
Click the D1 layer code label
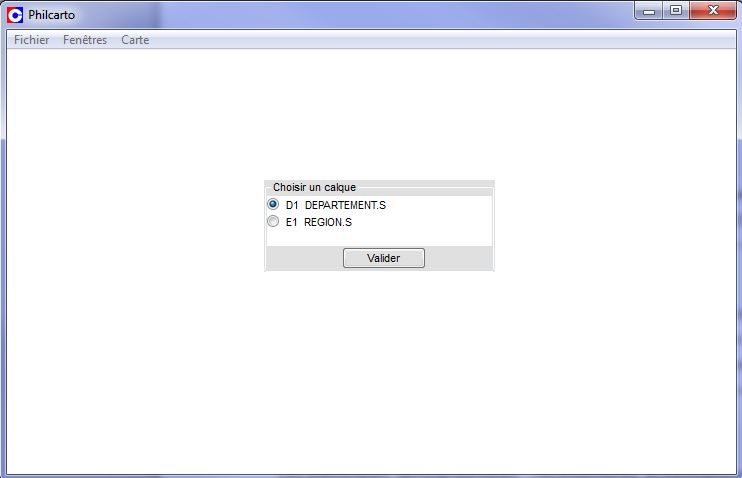coord(292,205)
